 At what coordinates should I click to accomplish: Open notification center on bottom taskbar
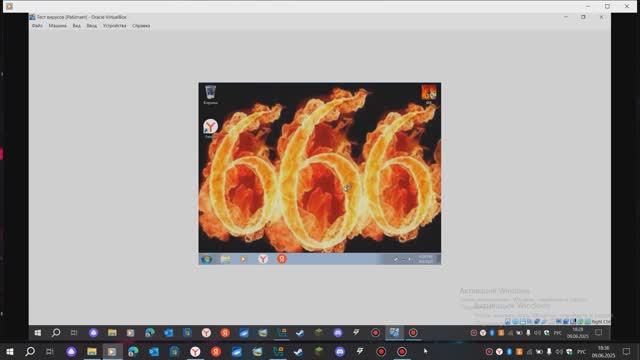click(x=627, y=351)
